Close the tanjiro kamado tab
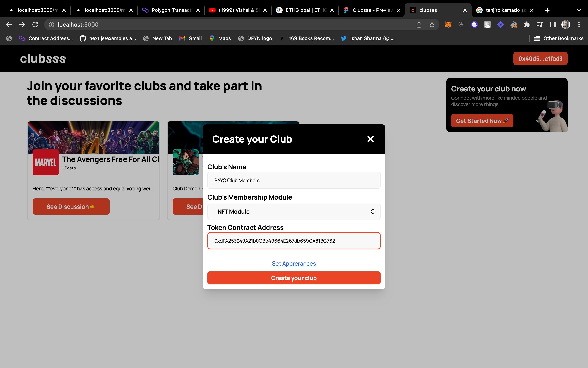Screen dimensions: 588x368 (x=532, y=10)
